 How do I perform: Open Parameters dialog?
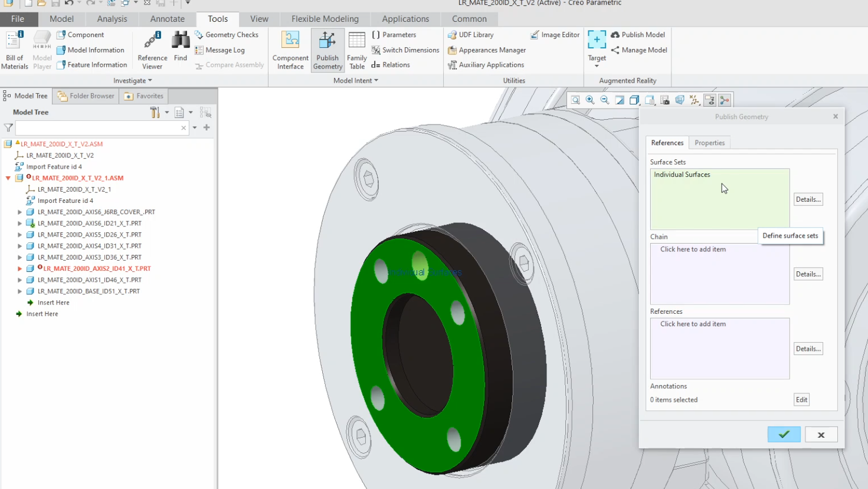point(394,35)
